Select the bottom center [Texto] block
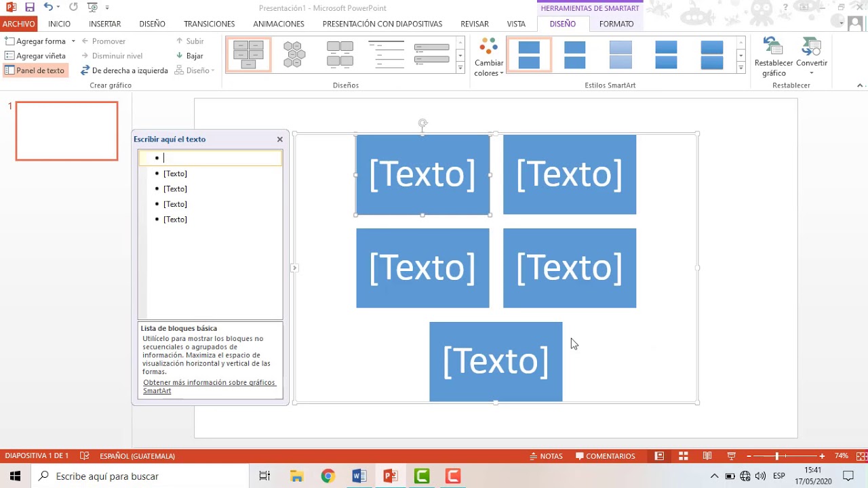 [496, 361]
